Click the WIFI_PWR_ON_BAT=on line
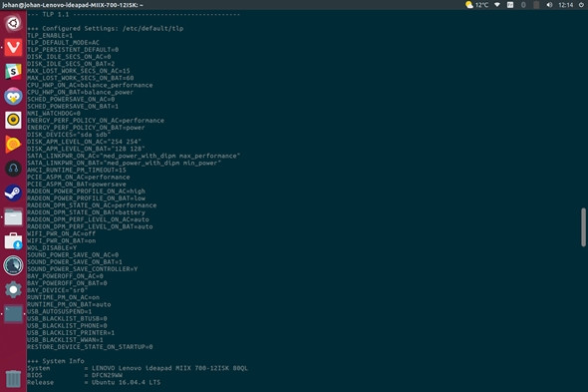Screen dimensions: 588x392 click(62, 240)
